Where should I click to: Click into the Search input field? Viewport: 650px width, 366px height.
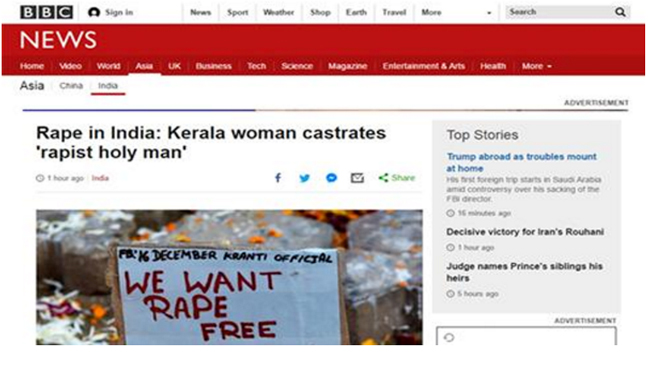(560, 12)
